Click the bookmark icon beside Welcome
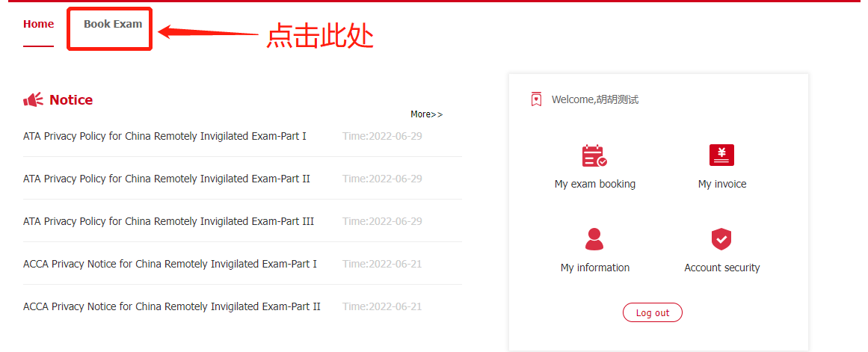 536,99
